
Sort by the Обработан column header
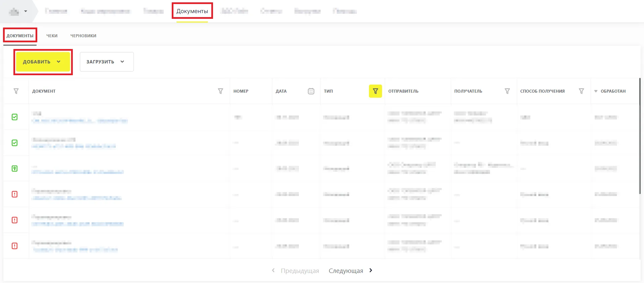pyautogui.click(x=613, y=91)
